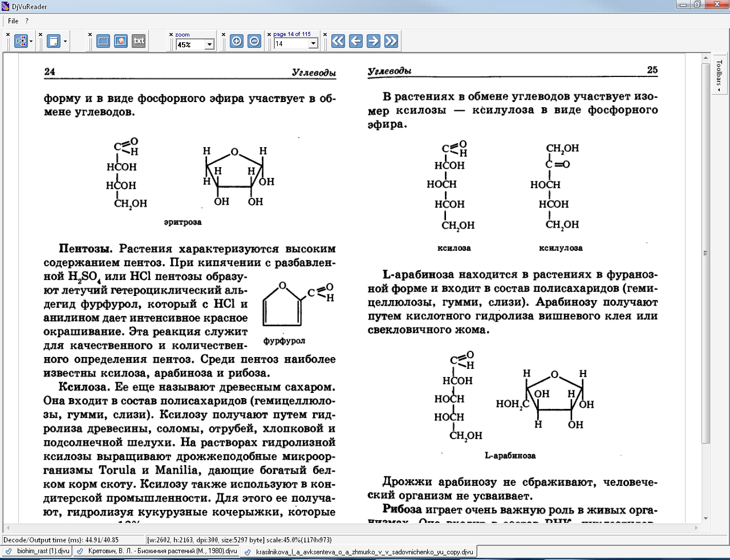The image size is (730, 560).
Task: Click the zoom out minus icon
Action: tap(254, 41)
